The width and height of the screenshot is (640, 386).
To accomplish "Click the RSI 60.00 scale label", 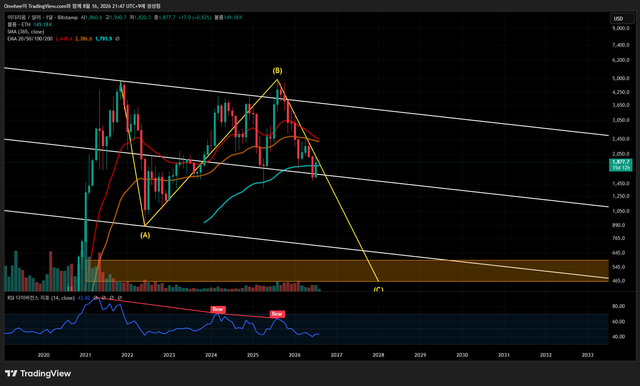I will point(619,322).
